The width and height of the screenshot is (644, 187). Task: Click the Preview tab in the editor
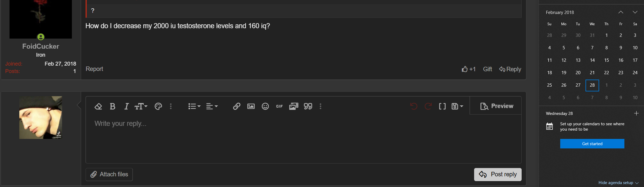pyautogui.click(x=497, y=106)
